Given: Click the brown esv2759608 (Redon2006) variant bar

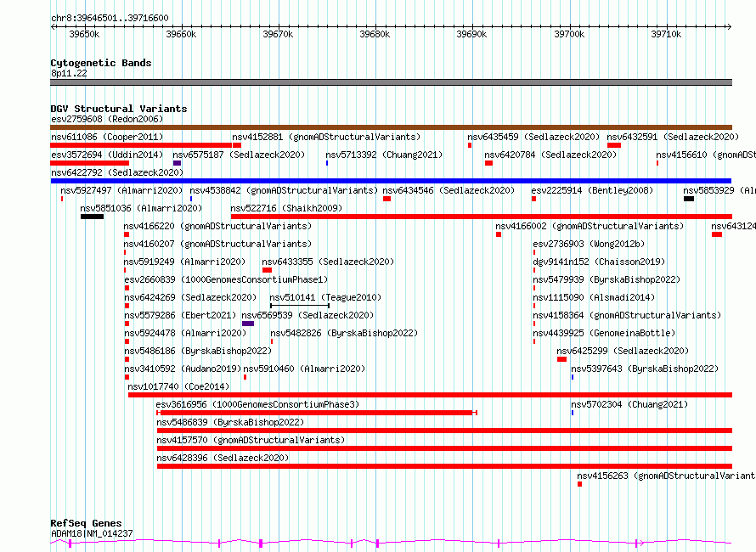Looking at the screenshot, I should point(391,127).
